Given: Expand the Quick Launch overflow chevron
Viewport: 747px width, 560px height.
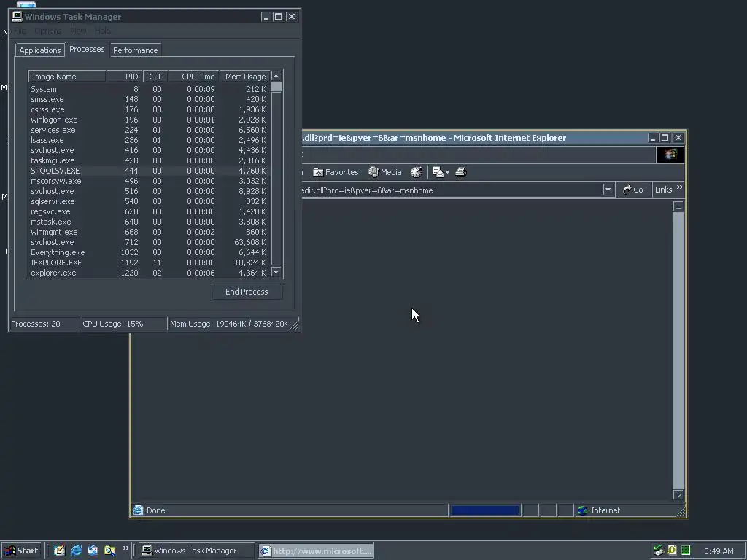Looking at the screenshot, I should pos(125,548).
